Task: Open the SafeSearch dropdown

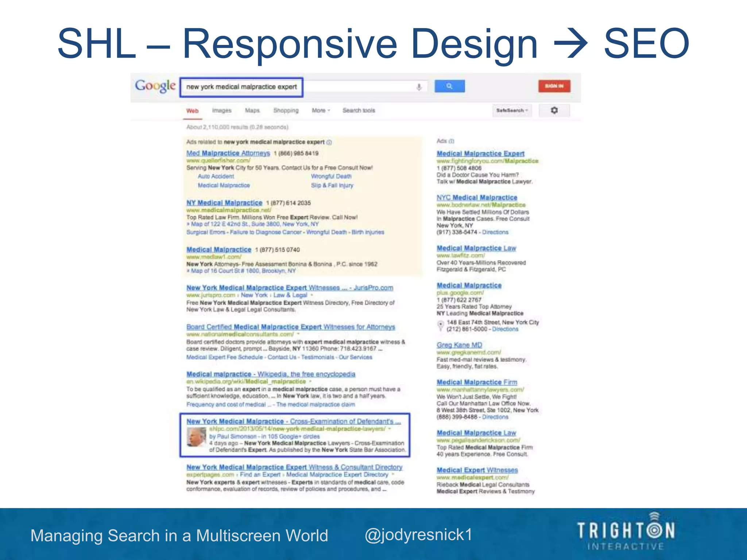Action: pyautogui.click(x=512, y=110)
